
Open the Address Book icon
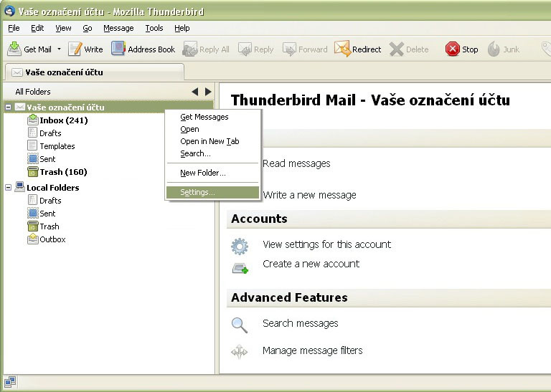(118, 49)
